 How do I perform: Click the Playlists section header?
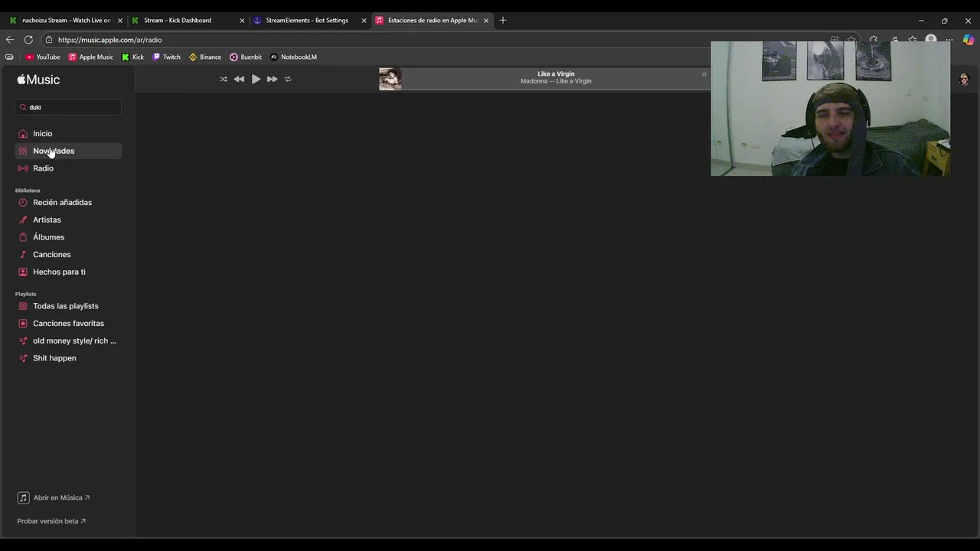tap(25, 294)
